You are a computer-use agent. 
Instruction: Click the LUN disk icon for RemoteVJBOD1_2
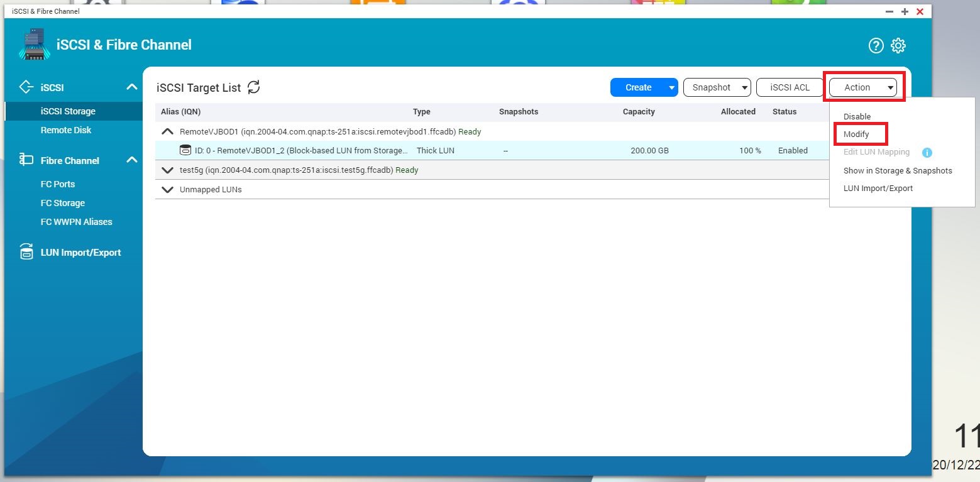click(x=185, y=150)
